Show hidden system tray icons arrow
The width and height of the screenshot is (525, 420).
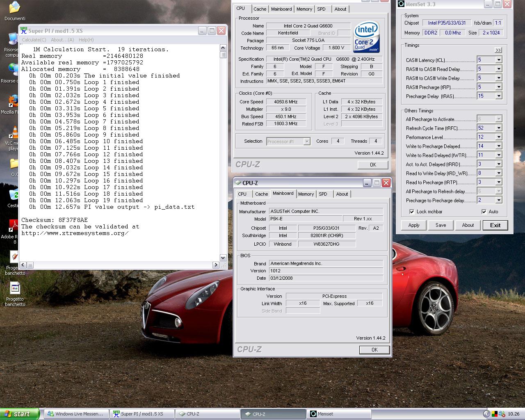point(486,414)
